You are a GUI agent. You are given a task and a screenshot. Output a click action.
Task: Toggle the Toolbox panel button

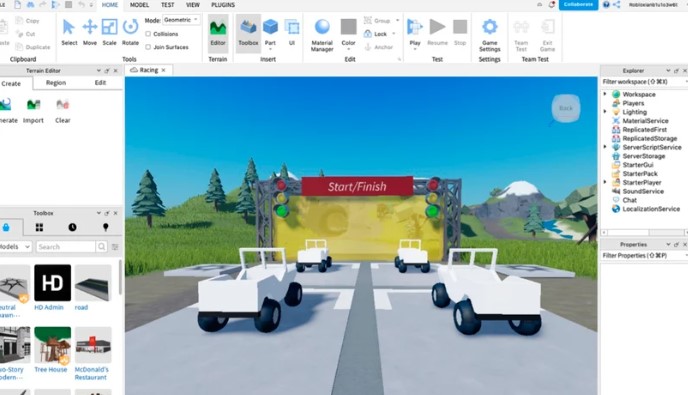[x=248, y=33]
